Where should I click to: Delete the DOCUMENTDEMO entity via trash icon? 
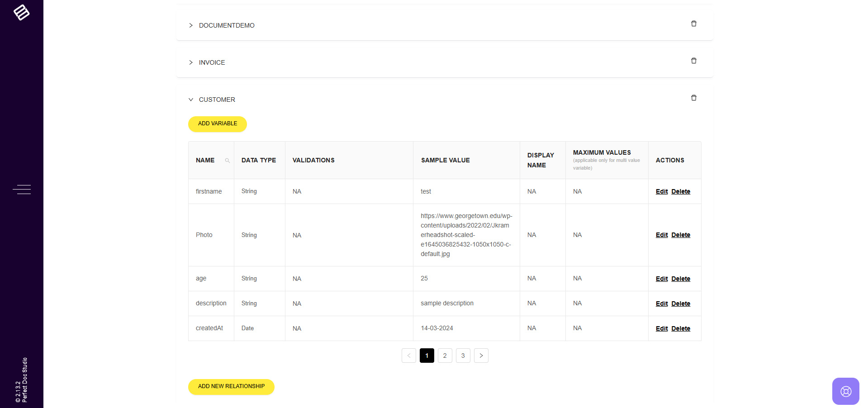(693, 24)
